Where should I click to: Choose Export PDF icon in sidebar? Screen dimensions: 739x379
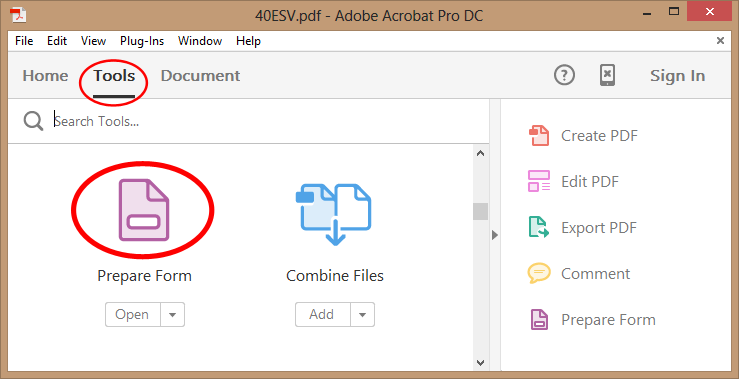click(539, 227)
